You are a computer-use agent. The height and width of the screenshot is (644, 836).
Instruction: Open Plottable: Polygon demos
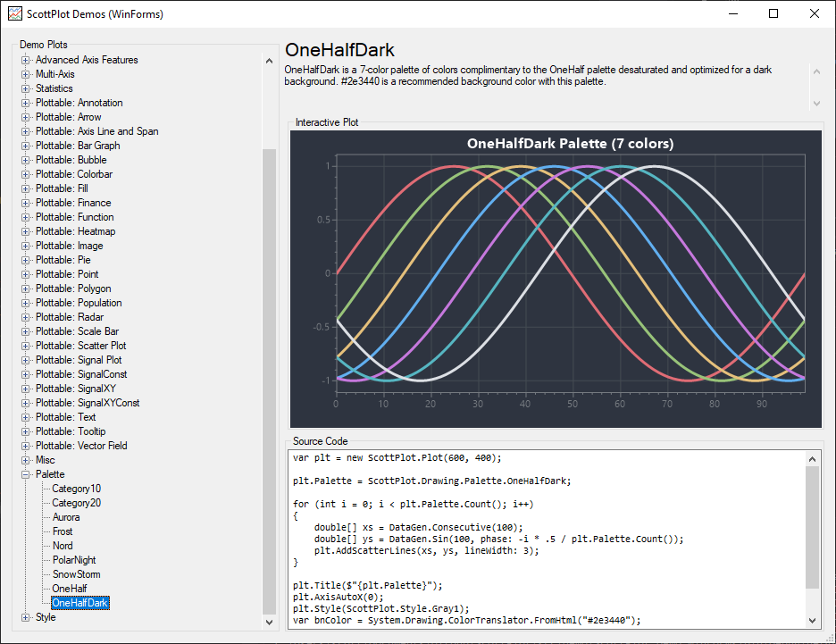[73, 289]
